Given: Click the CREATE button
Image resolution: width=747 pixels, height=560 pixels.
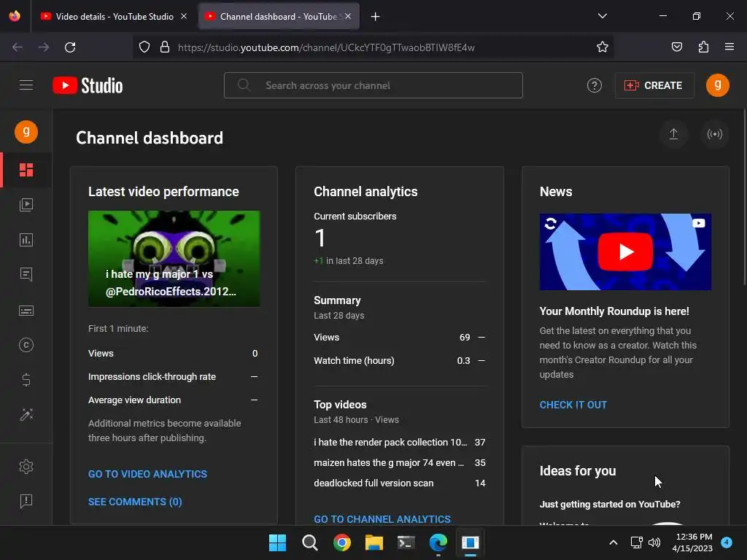Looking at the screenshot, I should point(654,85).
